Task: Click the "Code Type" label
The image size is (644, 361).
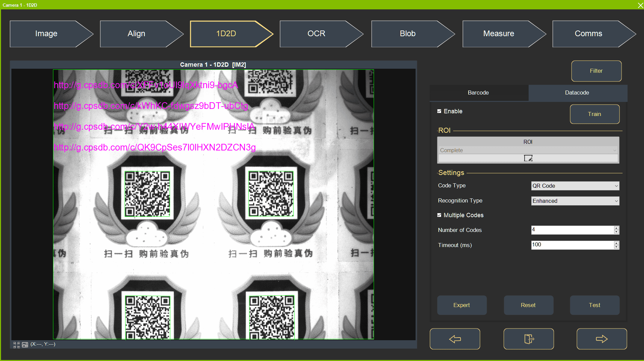Action: click(452, 186)
